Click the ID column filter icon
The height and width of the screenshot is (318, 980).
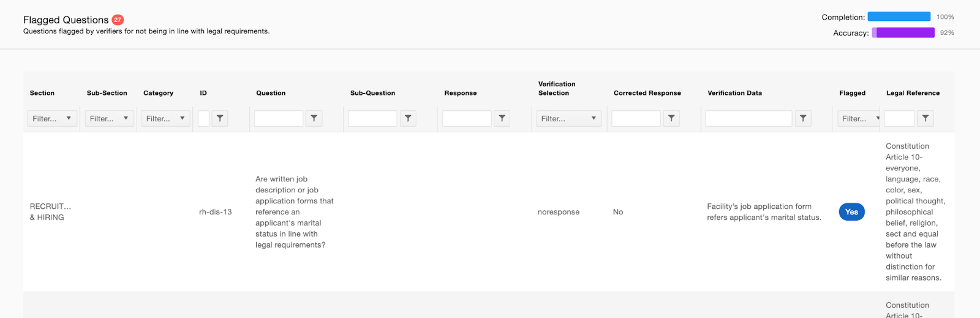coord(220,118)
